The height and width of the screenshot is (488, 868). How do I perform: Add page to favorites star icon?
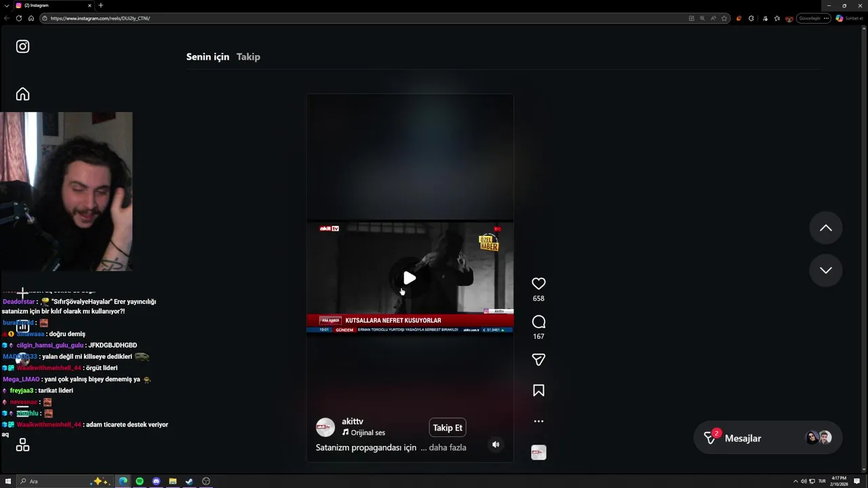point(724,18)
